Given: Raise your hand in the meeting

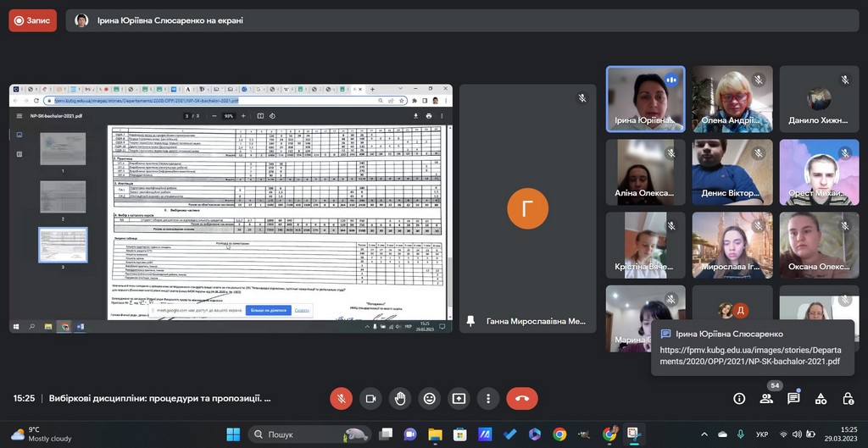Looking at the screenshot, I should coord(400,398).
